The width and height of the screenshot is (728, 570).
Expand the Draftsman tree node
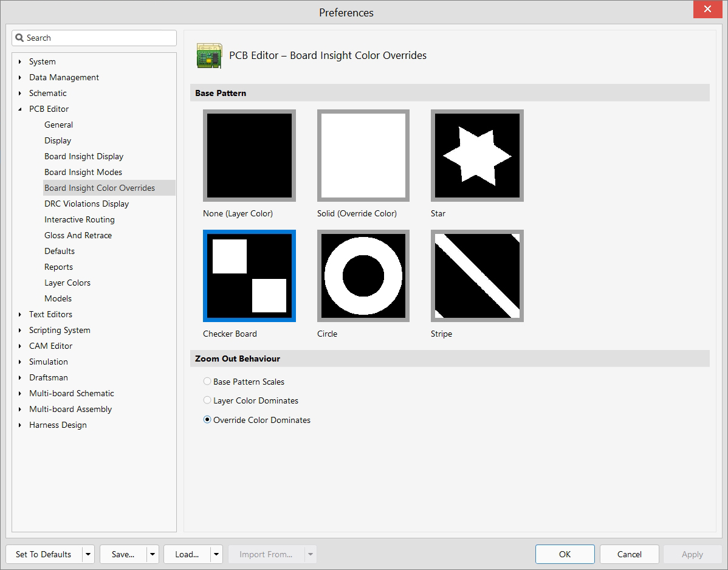tap(20, 378)
